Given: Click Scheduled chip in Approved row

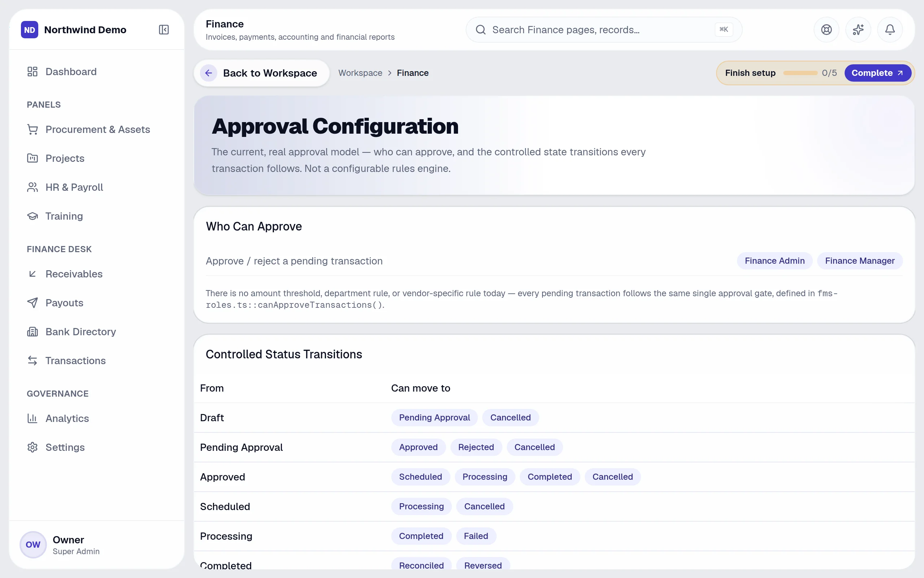Looking at the screenshot, I should pos(420,477).
